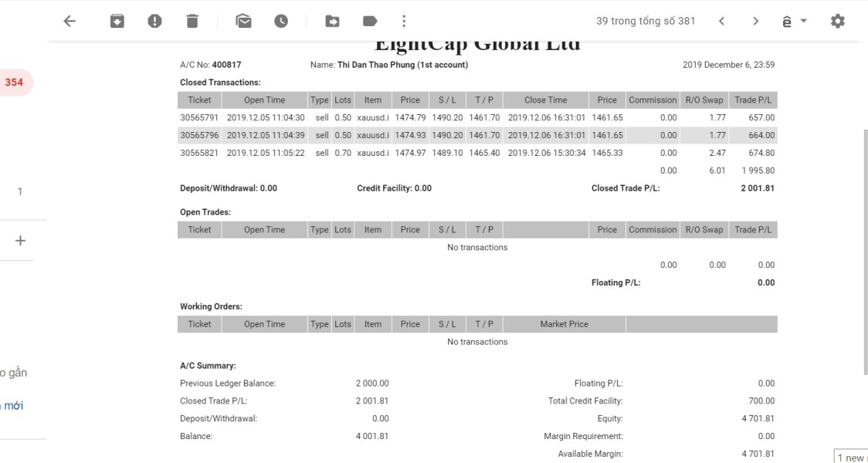Click the take profit value 1465.40

click(x=484, y=153)
